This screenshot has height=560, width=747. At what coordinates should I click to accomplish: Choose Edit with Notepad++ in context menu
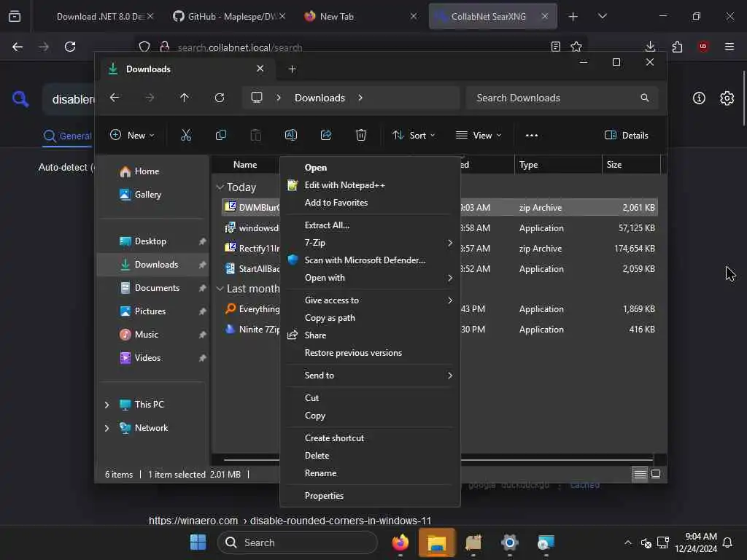pos(370,185)
